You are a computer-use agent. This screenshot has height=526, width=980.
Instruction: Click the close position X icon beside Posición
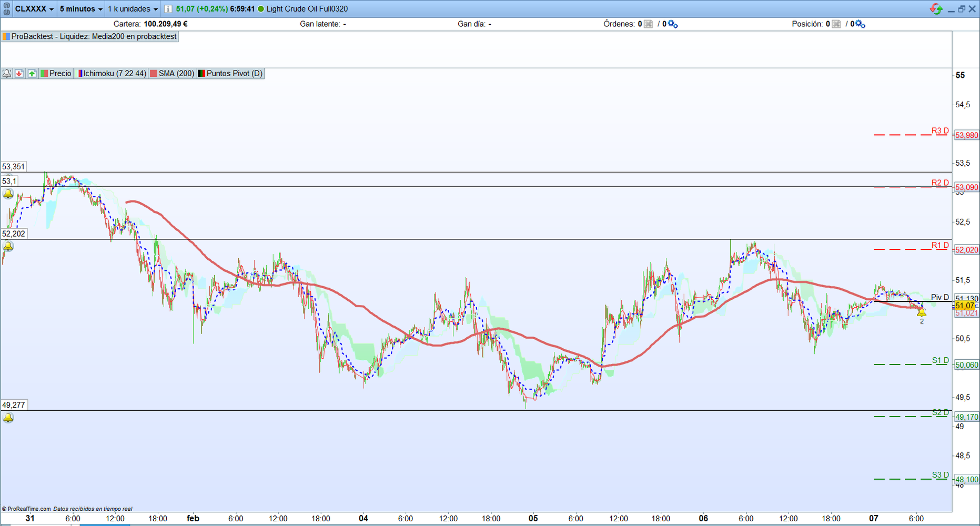[836, 24]
